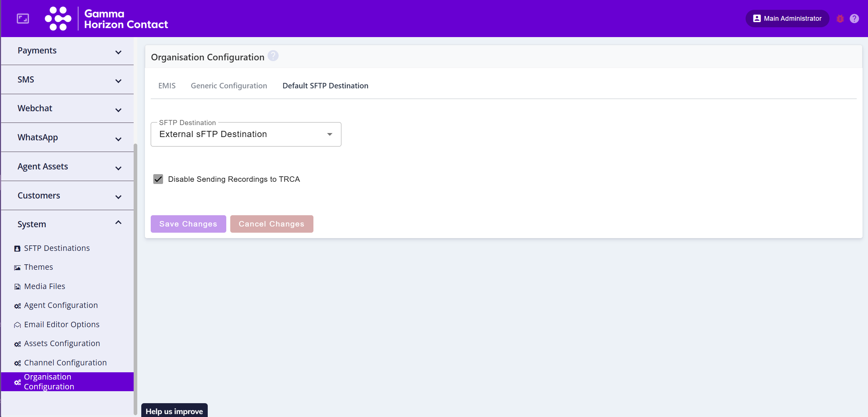Click the Save Changes button
This screenshot has height=417, width=868.
click(x=188, y=224)
